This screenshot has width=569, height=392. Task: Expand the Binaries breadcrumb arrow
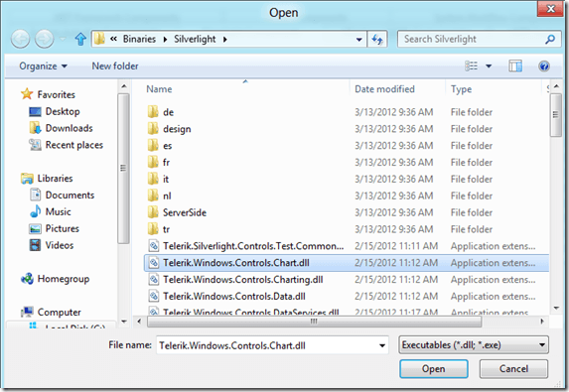point(165,39)
